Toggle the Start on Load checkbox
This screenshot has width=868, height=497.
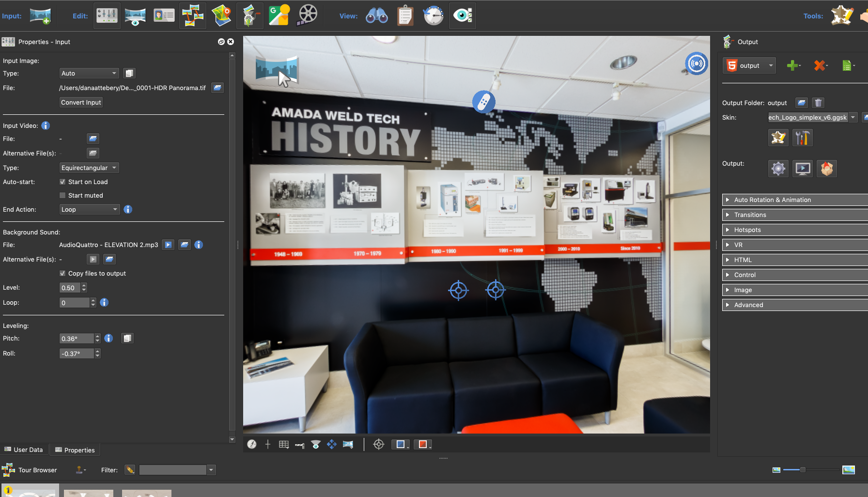pos(62,182)
